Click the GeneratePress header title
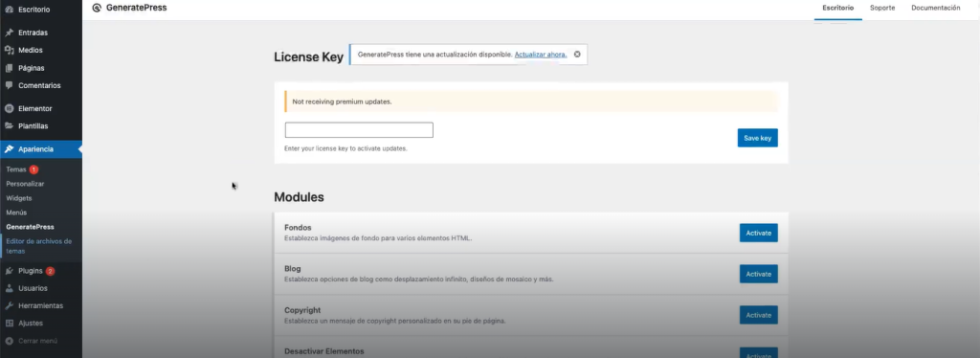 136,8
